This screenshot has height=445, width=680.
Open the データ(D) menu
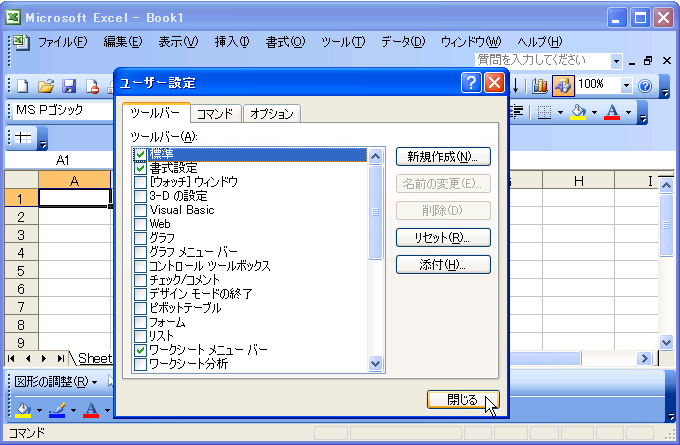[x=403, y=42]
